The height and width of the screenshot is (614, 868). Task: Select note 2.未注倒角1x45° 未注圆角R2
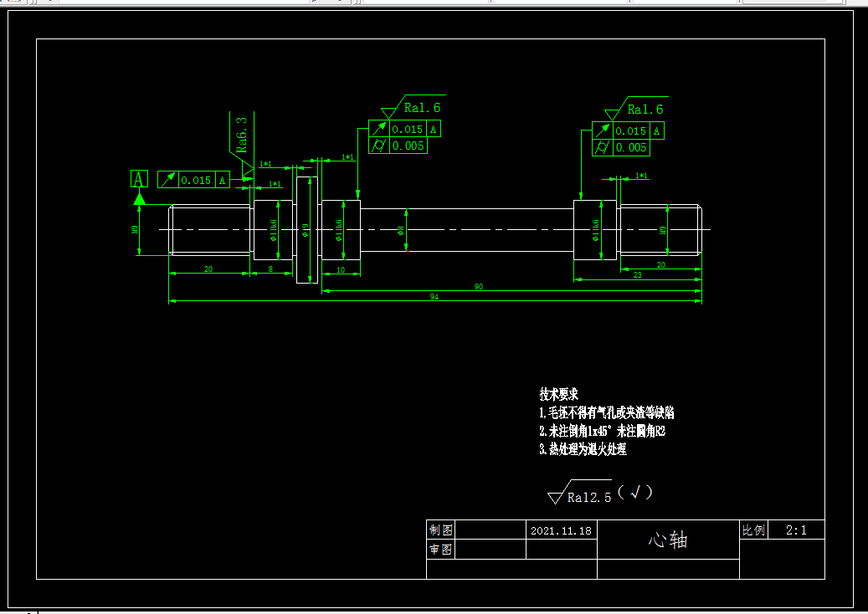(x=603, y=431)
